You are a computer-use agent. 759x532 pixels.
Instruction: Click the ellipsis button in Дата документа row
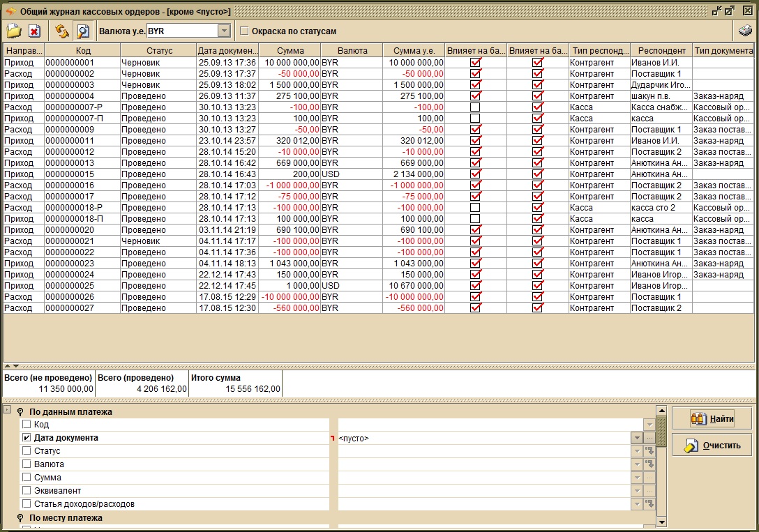[649, 438]
